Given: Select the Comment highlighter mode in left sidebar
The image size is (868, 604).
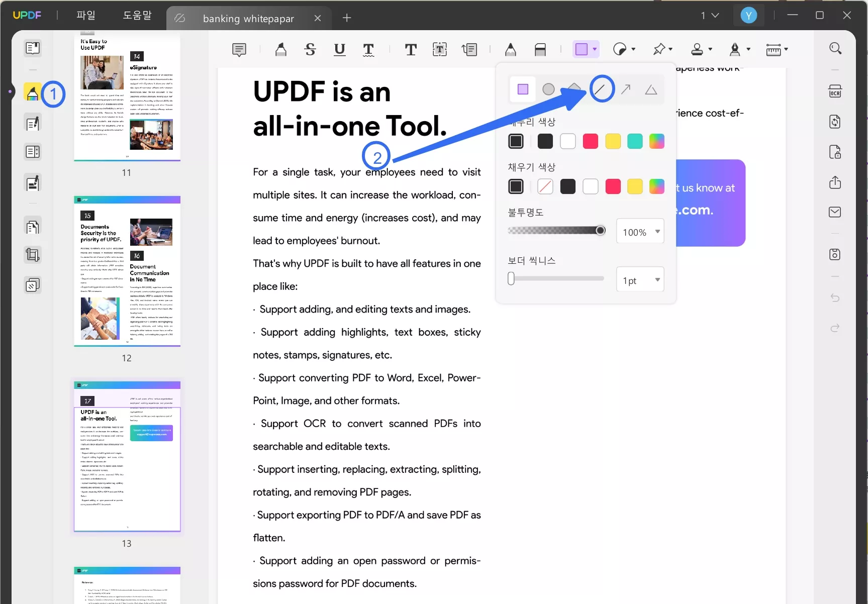Looking at the screenshot, I should click(33, 92).
